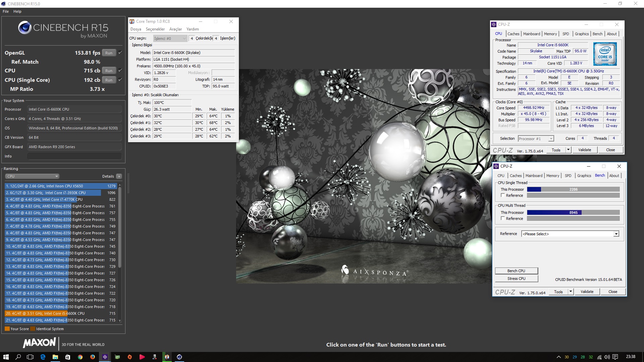Click CPU Multi Thread This Processor score bar
Viewport: 644px width, 362px height.
573,213
